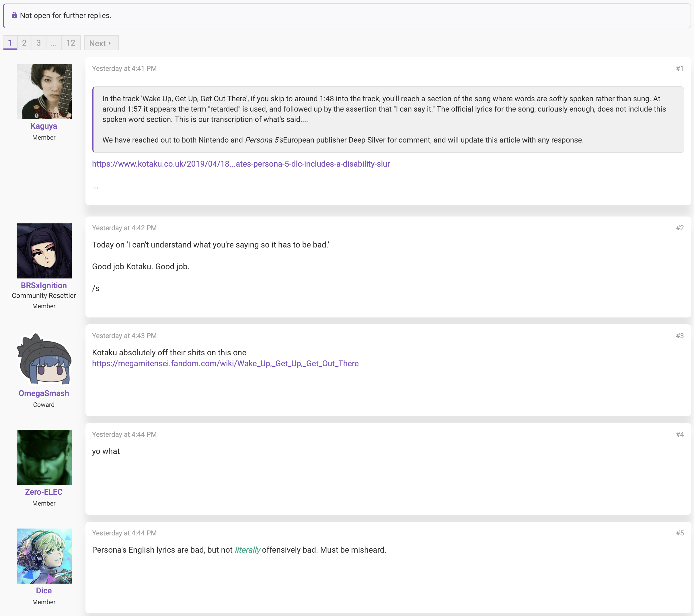The width and height of the screenshot is (694, 616).
Task: Click the 'Member' label under Kaguya
Action: click(x=44, y=138)
